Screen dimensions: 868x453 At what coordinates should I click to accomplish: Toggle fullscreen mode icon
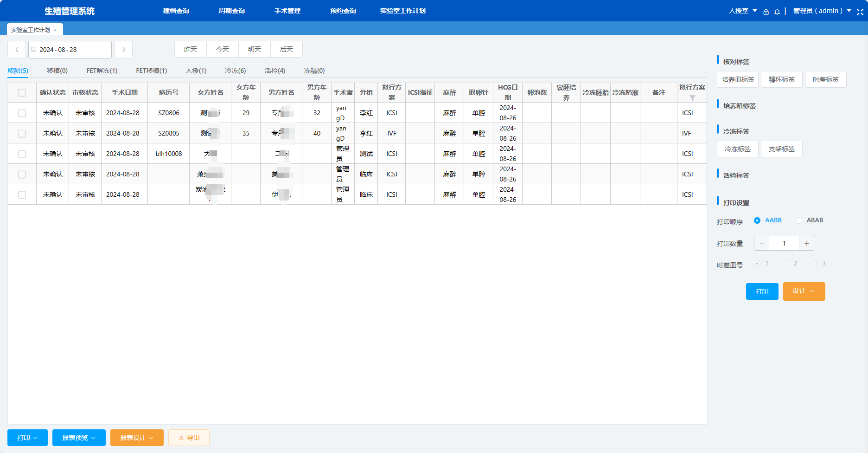coord(860,12)
